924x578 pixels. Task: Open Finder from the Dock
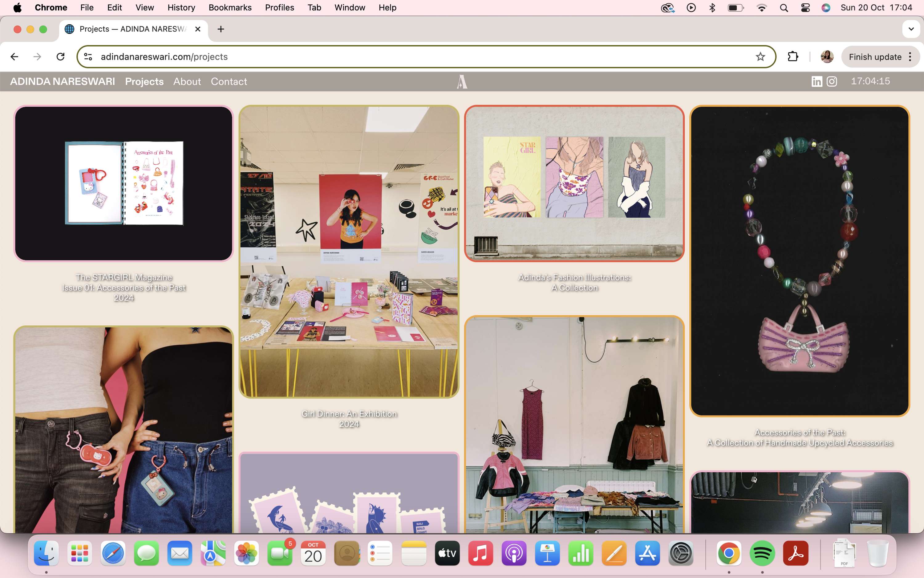pyautogui.click(x=46, y=553)
